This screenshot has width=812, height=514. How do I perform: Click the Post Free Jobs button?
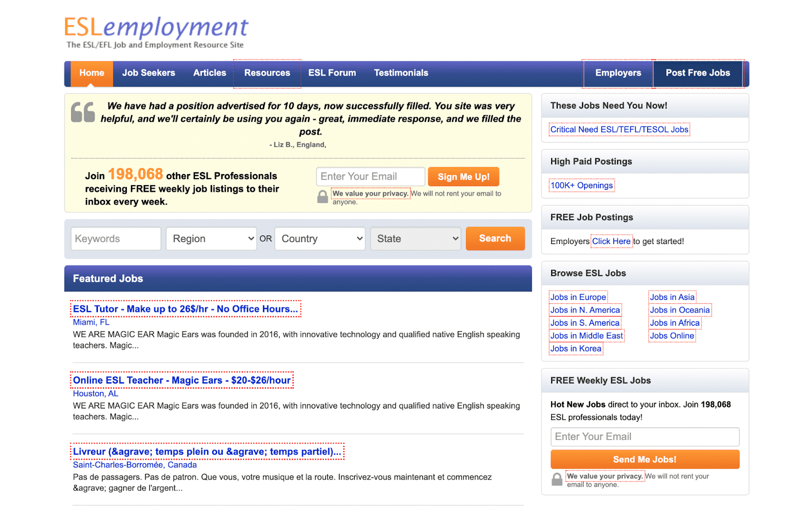pos(698,73)
